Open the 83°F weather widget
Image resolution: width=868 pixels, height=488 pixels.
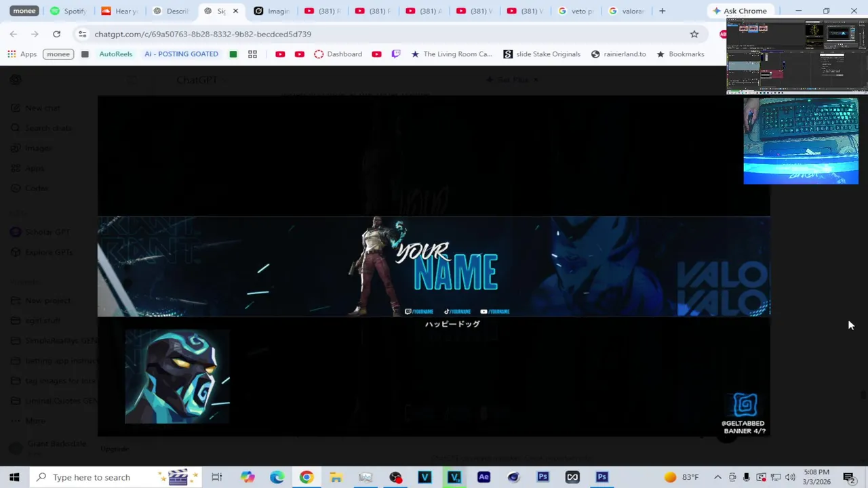682,477
